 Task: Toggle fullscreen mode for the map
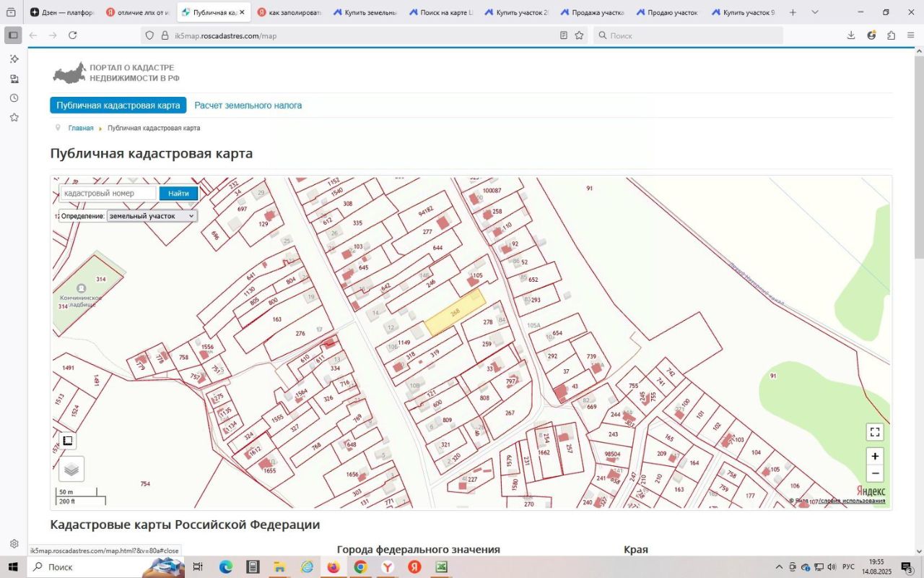(875, 432)
